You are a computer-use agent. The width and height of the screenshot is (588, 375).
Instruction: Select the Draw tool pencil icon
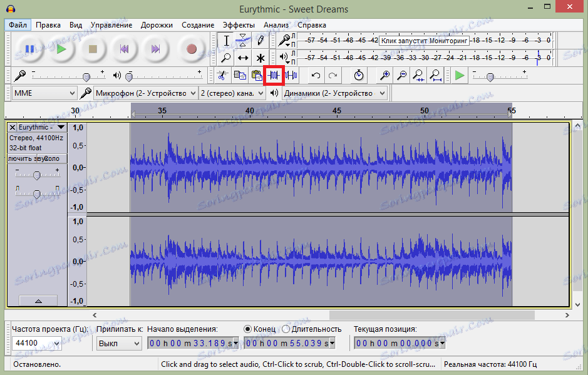point(261,40)
